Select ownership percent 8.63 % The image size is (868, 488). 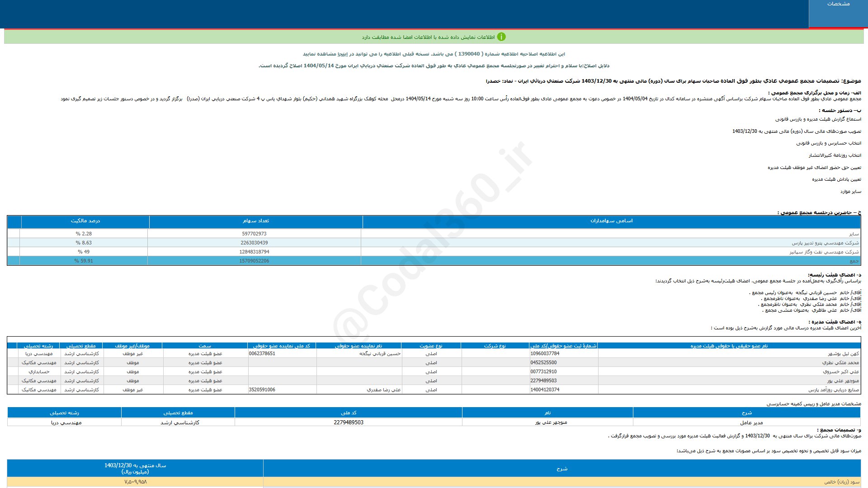tap(84, 243)
